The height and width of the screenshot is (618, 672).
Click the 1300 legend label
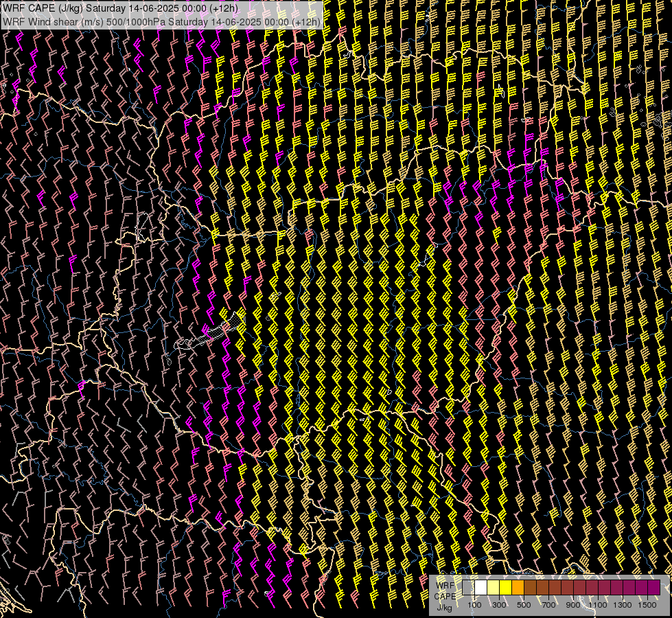[x=623, y=605]
